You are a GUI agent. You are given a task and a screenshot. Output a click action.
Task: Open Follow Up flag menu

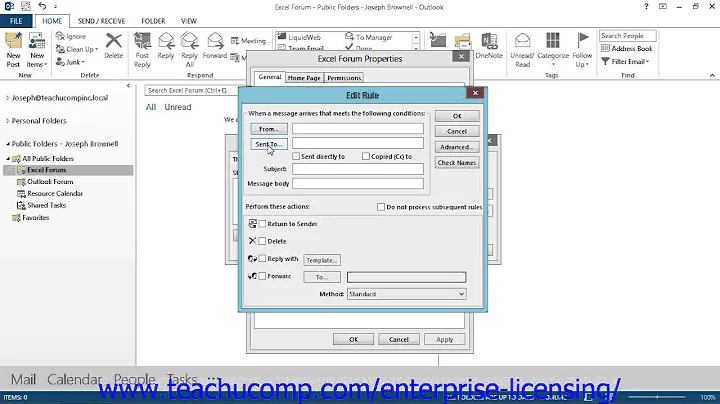(582, 50)
